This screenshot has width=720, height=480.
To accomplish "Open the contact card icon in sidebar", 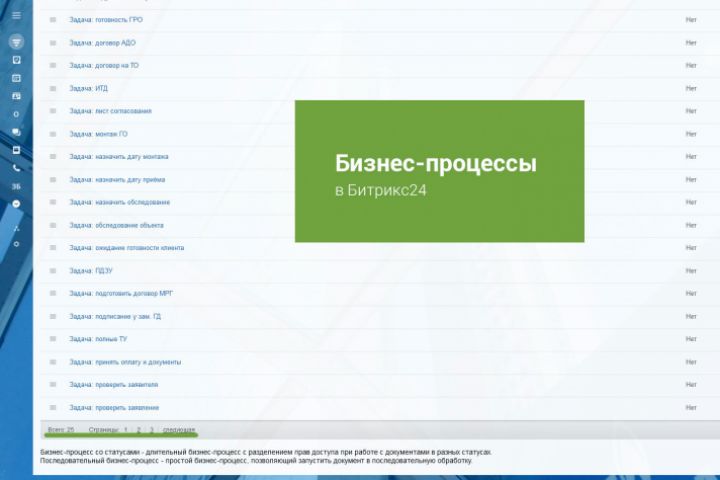I will (16, 96).
